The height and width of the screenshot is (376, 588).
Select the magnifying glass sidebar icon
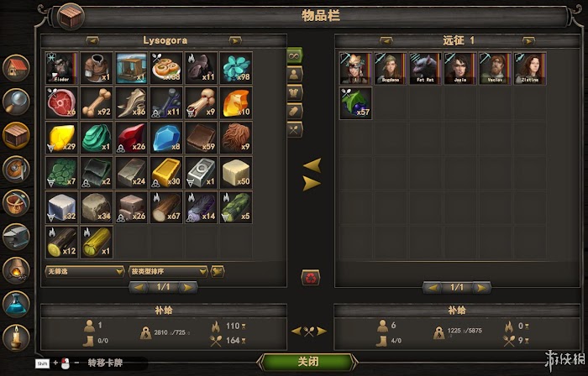pos(16,102)
